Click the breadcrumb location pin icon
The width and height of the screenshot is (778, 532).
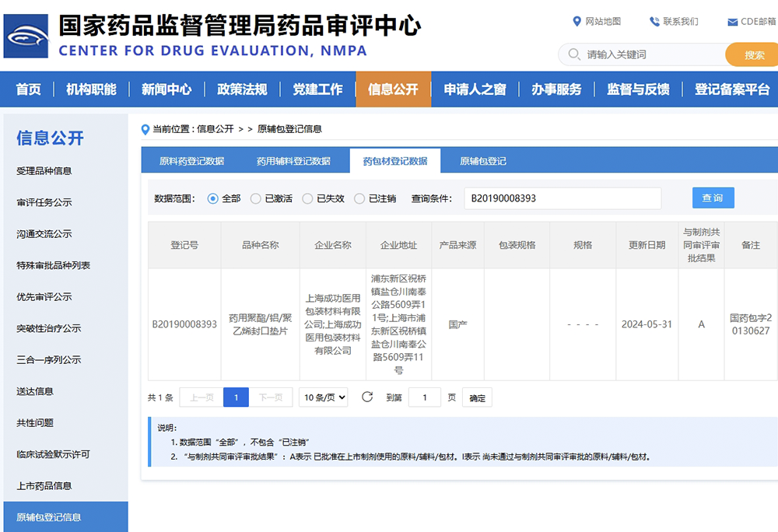click(x=145, y=129)
